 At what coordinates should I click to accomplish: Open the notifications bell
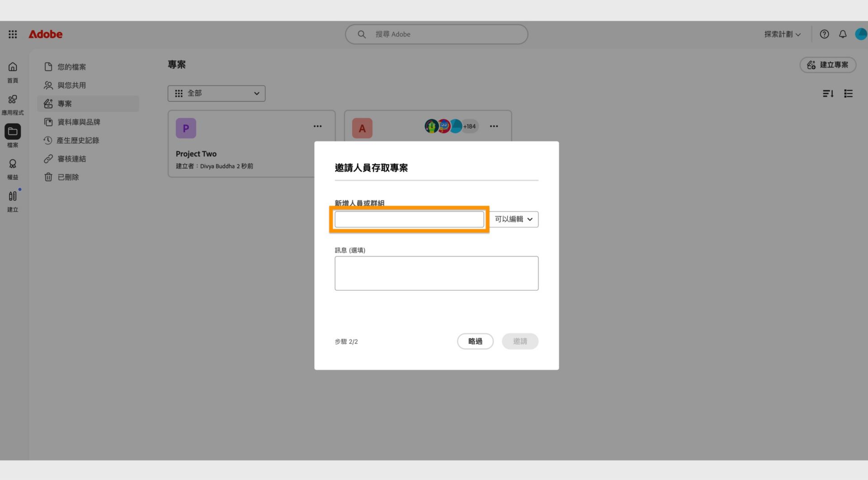(x=843, y=34)
